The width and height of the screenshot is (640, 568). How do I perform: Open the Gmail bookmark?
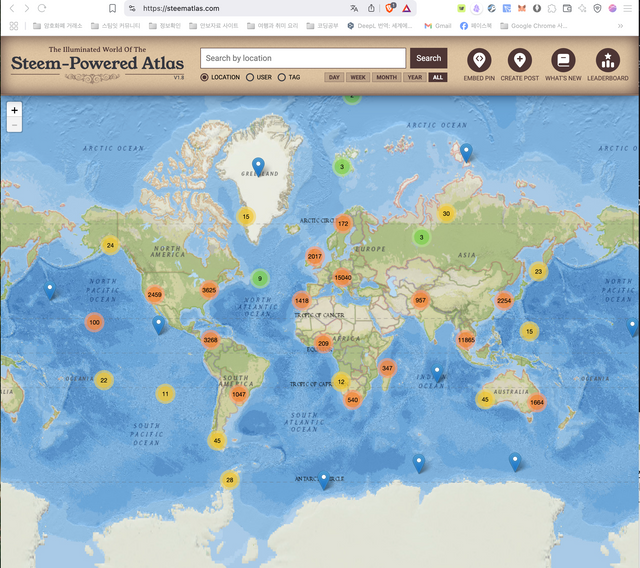point(438,26)
